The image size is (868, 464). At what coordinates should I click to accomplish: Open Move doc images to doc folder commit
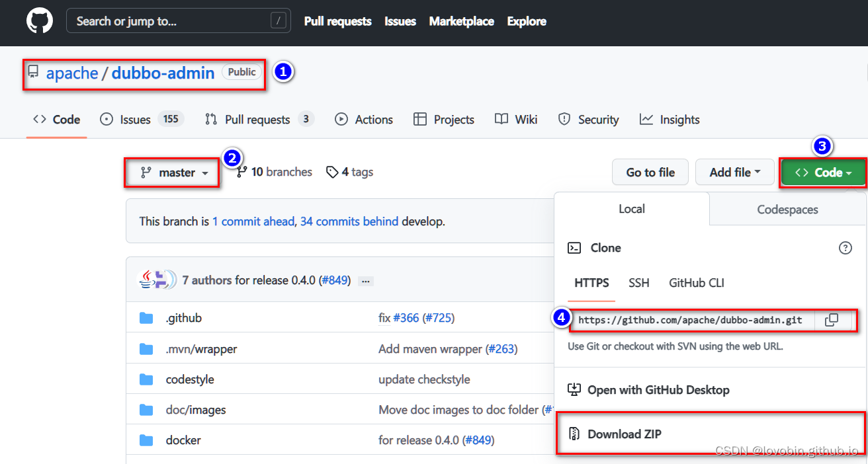click(458, 410)
